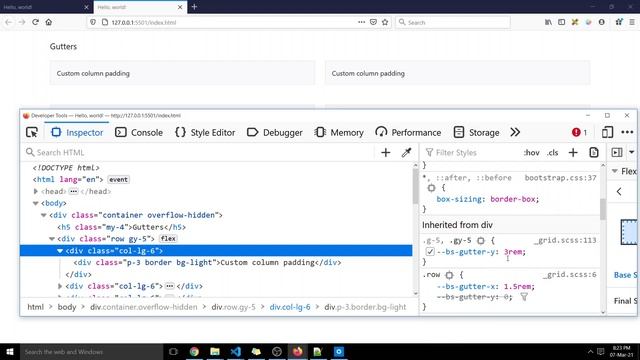Collapse the row gy-5 div node
Screen dimensions: 640x360
(x=52, y=239)
